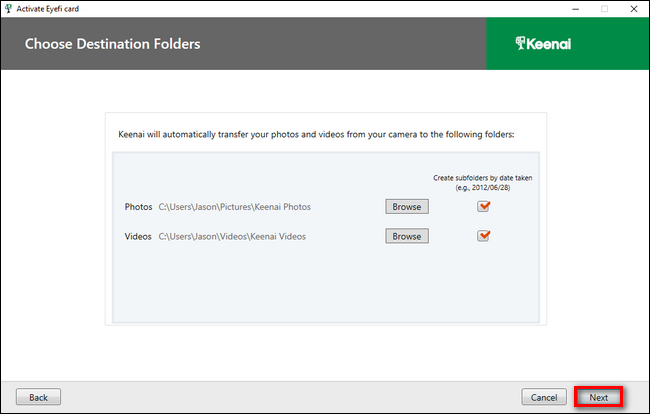
Task: Maximize the Activate Eyefi card window
Action: tap(604, 8)
